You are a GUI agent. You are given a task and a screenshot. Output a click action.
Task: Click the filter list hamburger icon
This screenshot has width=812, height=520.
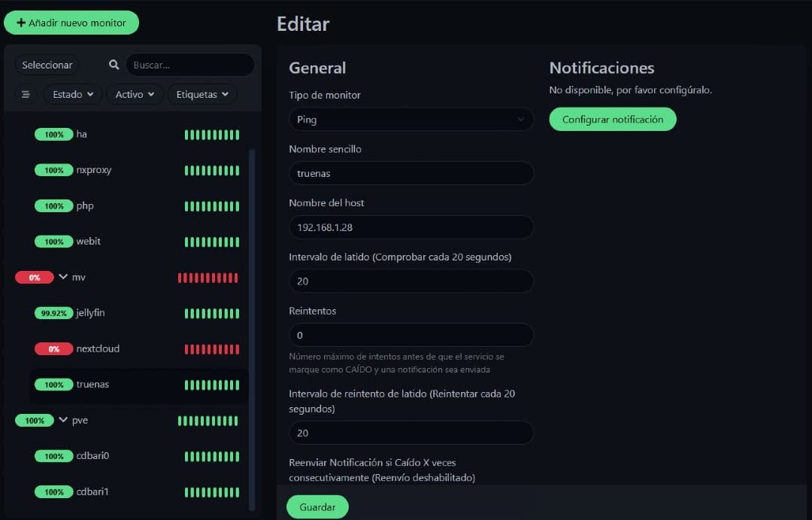coord(26,94)
